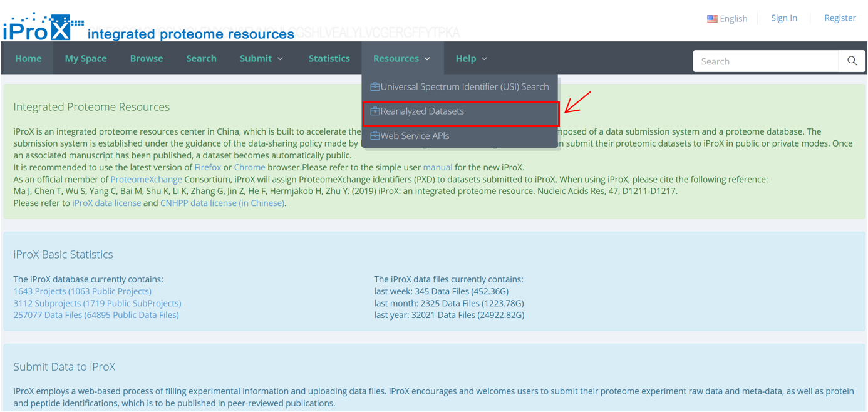Click the Integrated Proteome Resources heading

(x=91, y=107)
